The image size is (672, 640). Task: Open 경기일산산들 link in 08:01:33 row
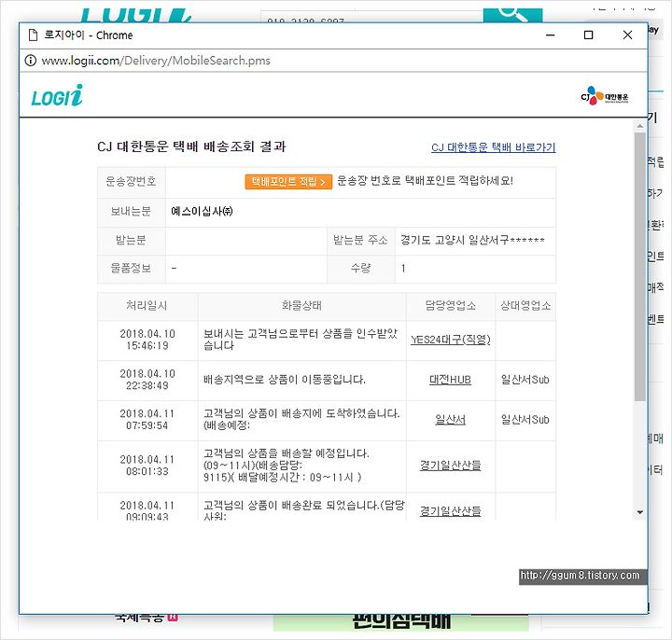tap(450, 465)
